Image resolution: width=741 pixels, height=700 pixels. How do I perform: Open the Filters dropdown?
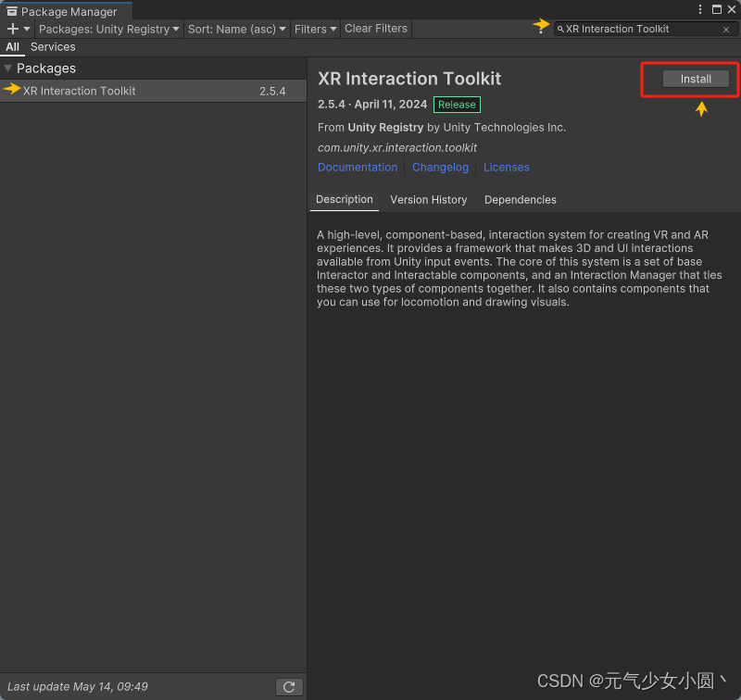(x=315, y=29)
